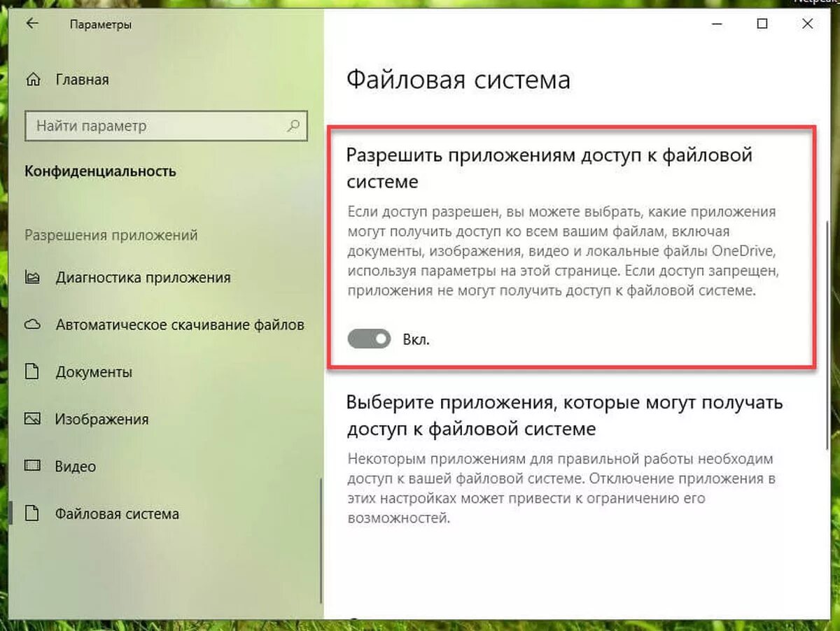Click the sidebar vertical scrollbar
Viewport: 840px width, 631px height.
[x=321, y=539]
